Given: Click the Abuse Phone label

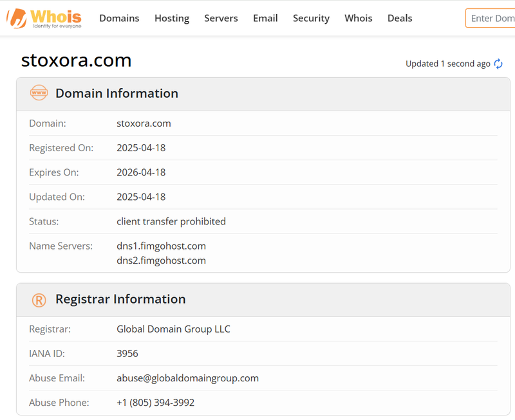Looking at the screenshot, I should [x=59, y=403].
